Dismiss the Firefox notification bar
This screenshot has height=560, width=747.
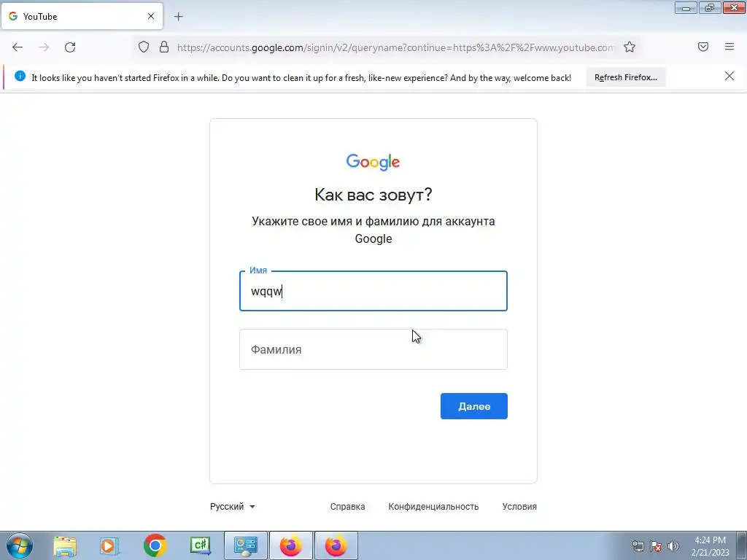(x=729, y=76)
